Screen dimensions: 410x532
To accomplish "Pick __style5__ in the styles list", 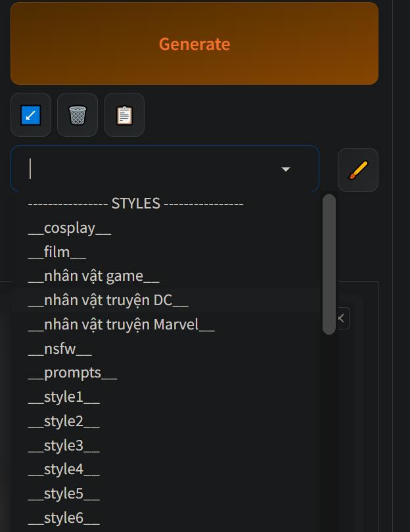I will point(64,494).
